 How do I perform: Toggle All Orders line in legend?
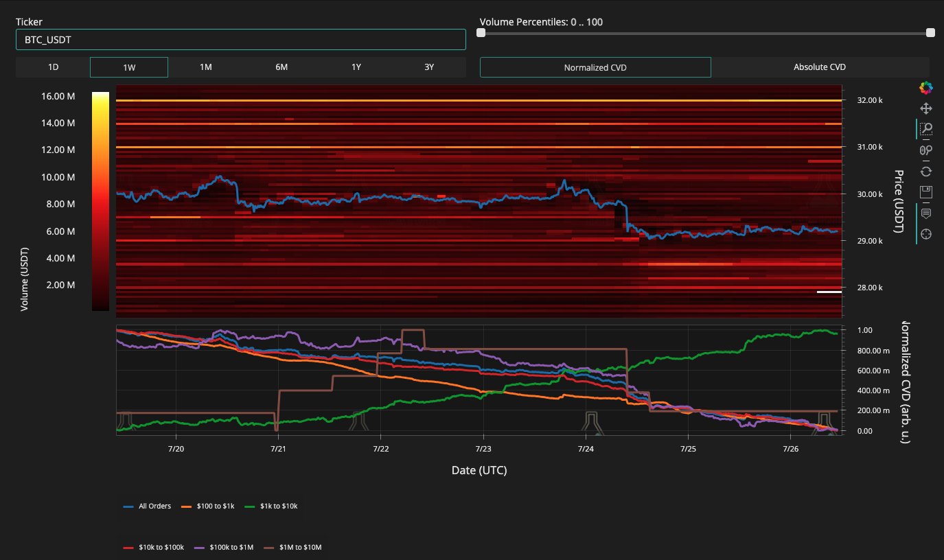coord(148,506)
